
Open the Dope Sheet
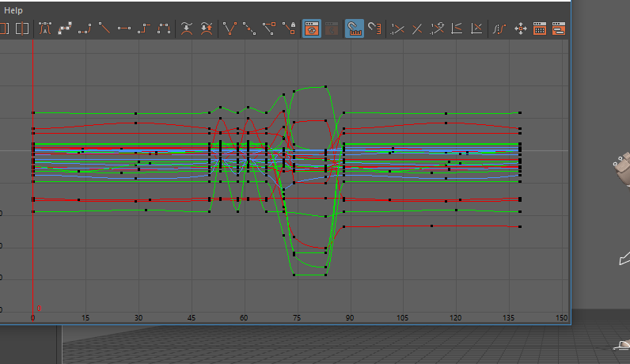click(x=540, y=28)
